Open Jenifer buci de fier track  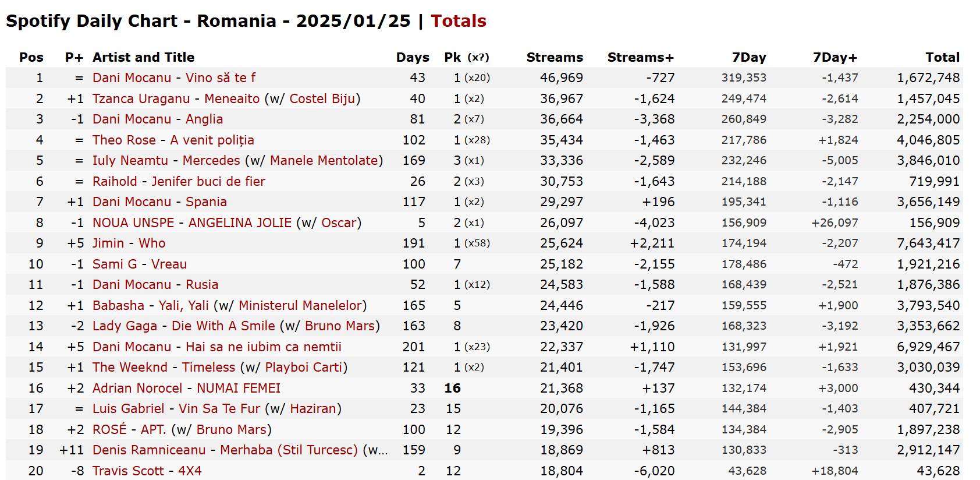[x=208, y=181]
